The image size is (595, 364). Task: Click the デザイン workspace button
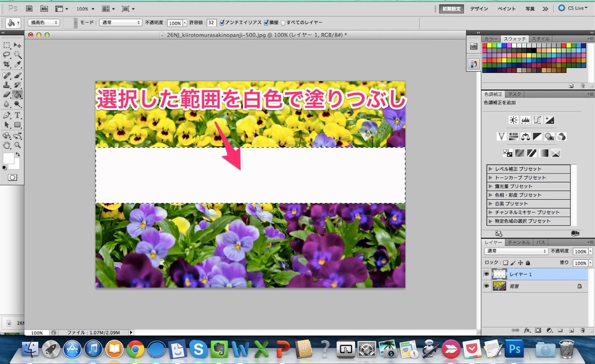point(479,9)
